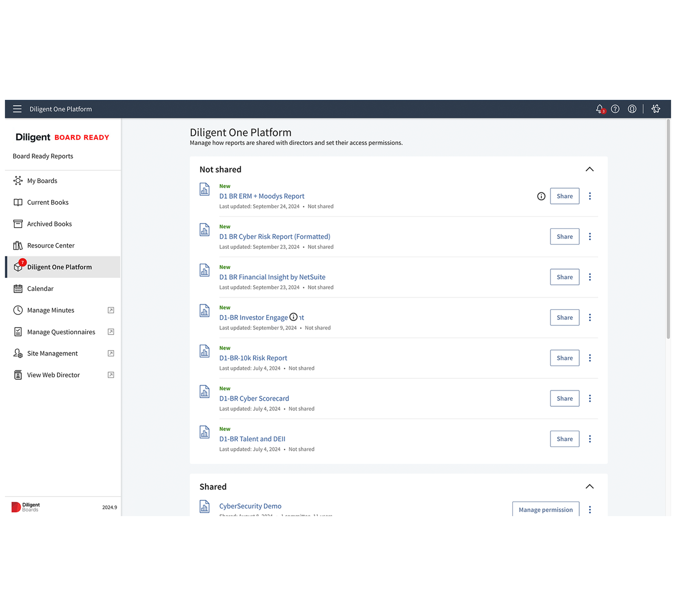Open more options for D1 BR Cyber Risk Report
Image resolution: width=676 pixels, height=616 pixels.
coord(590,236)
